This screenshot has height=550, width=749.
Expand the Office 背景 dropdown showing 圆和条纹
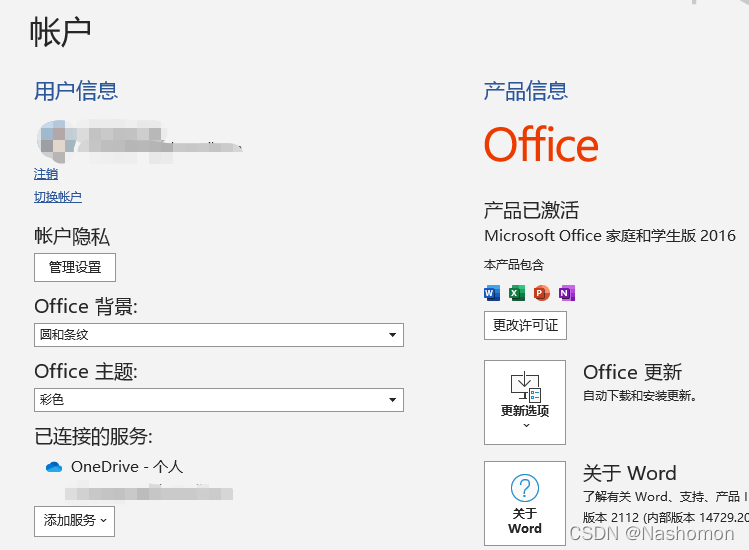tap(219, 335)
